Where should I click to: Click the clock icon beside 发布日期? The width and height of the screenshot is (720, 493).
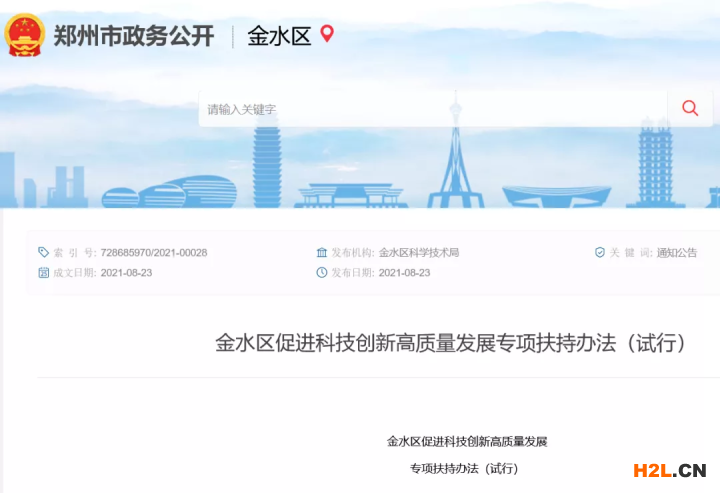coord(322,273)
